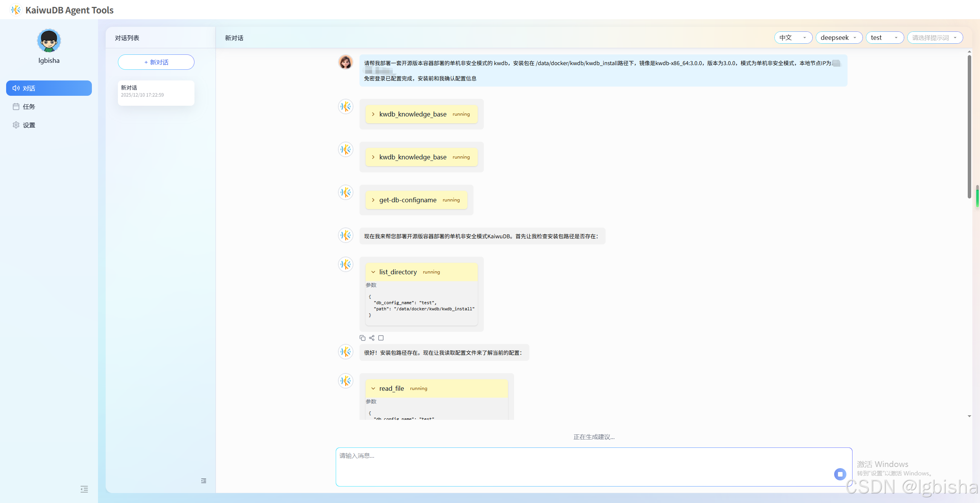This screenshot has height=503, width=980.
Task: Click the lgbisha profile avatar
Action: click(x=49, y=41)
